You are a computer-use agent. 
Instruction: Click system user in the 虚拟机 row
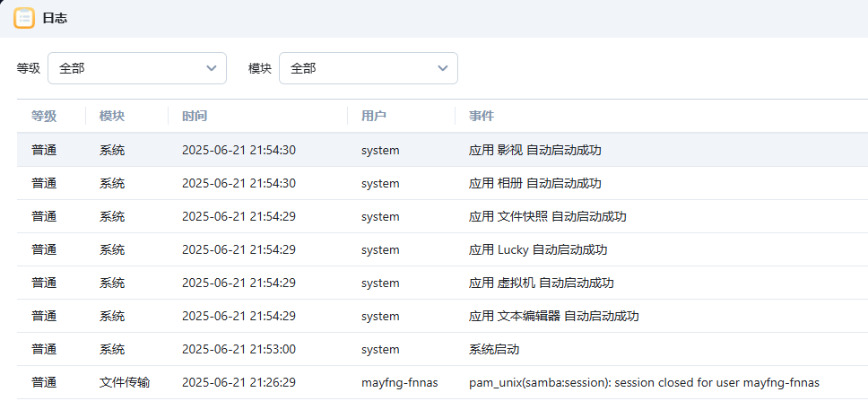point(380,283)
